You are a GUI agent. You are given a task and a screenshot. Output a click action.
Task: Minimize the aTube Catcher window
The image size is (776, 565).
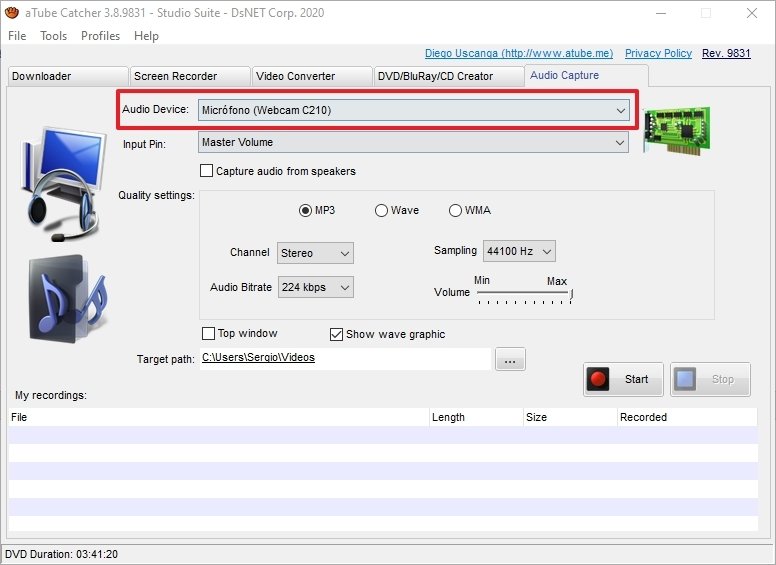point(660,13)
